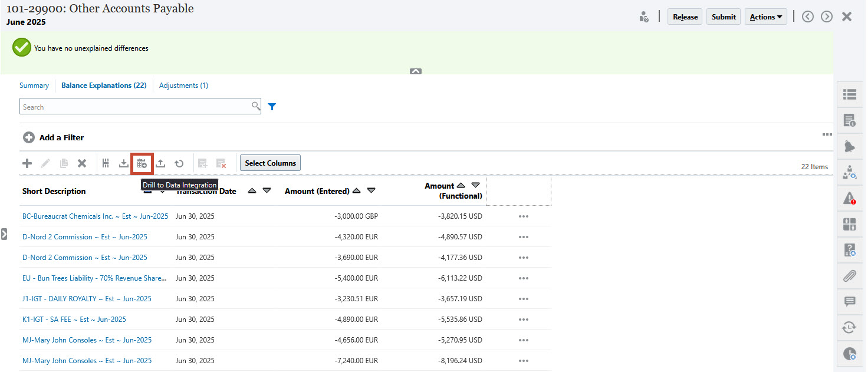Image resolution: width=868 pixels, height=372 pixels.
Task: Open the people workflow panel in the sidebar
Action: point(849,172)
